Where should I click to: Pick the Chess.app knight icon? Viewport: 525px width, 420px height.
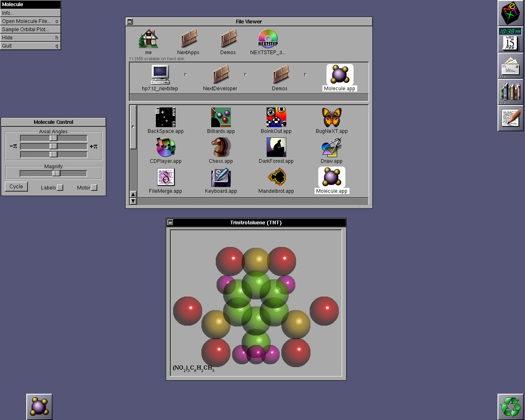coord(221,147)
